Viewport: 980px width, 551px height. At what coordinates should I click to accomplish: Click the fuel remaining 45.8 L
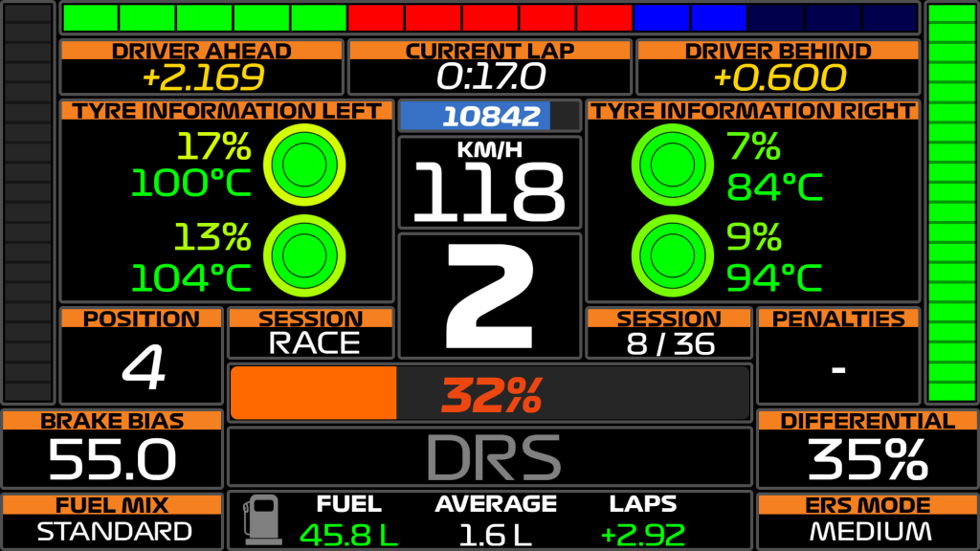348,535
